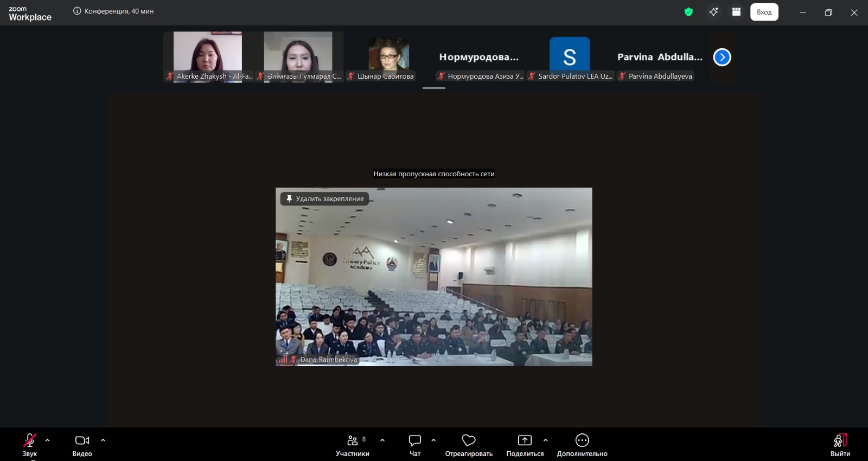Click the pin icon in Удалить закрепление

pyautogui.click(x=289, y=199)
